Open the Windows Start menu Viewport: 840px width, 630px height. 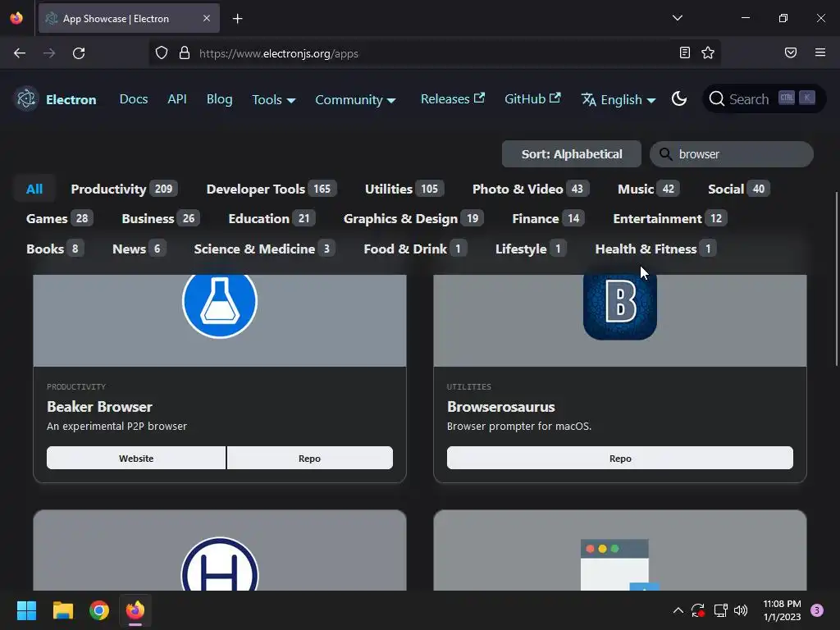pyautogui.click(x=26, y=610)
